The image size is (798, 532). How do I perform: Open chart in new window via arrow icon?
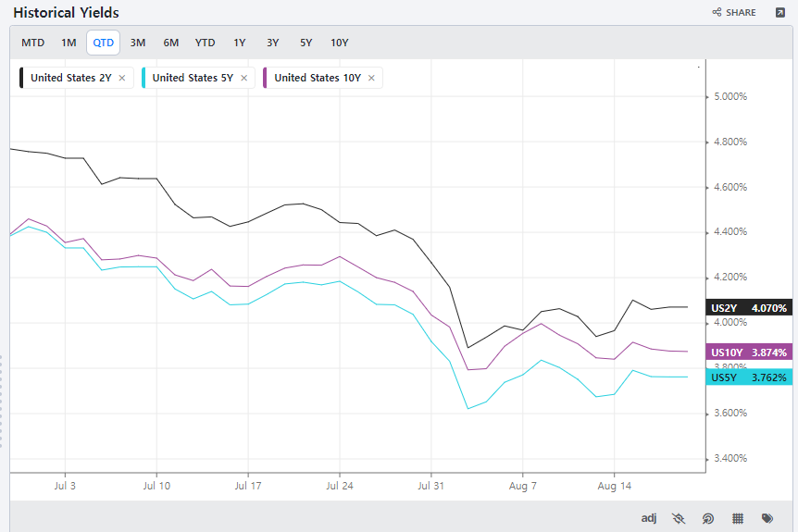point(779,13)
